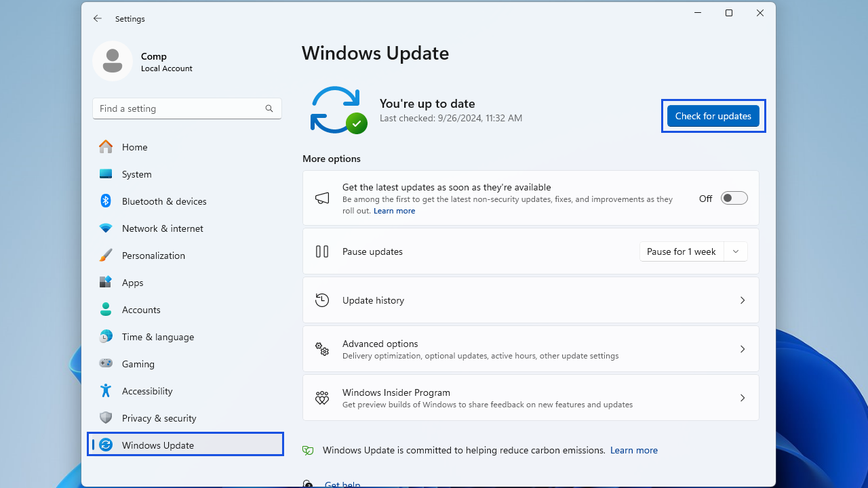Click the Local Account text

[167, 68]
